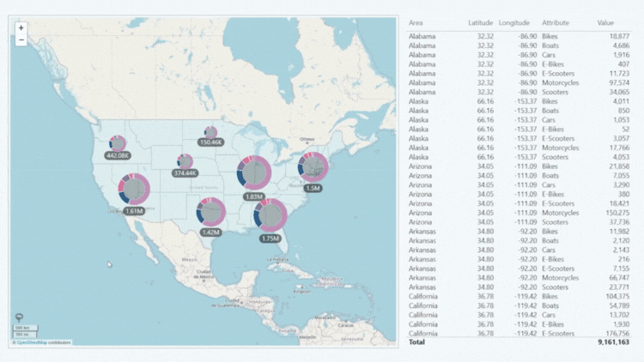Select Alaska E-Bikes row value 52
This screenshot has width=644, height=362.
625,130
